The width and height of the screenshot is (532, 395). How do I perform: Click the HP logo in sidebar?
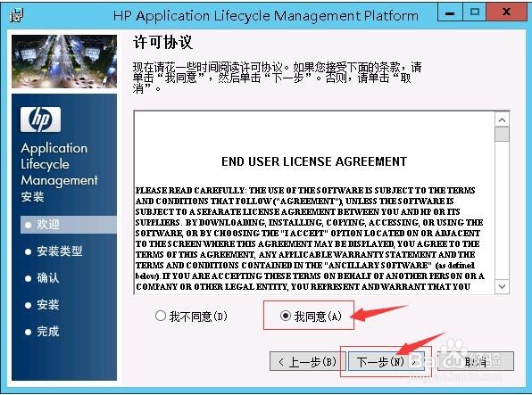(40, 119)
